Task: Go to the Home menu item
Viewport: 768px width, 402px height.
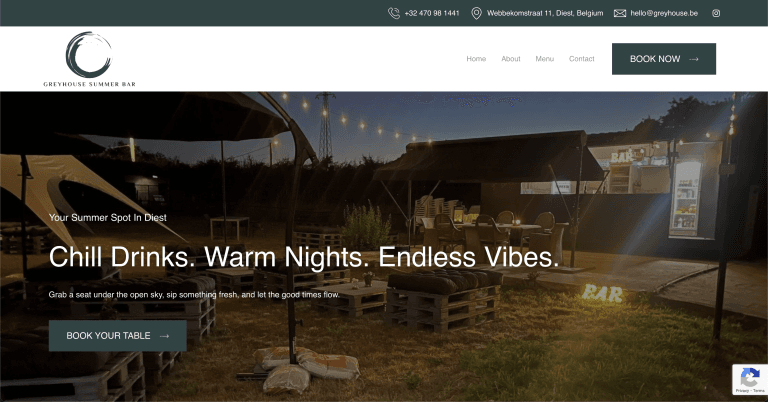Action: click(476, 59)
